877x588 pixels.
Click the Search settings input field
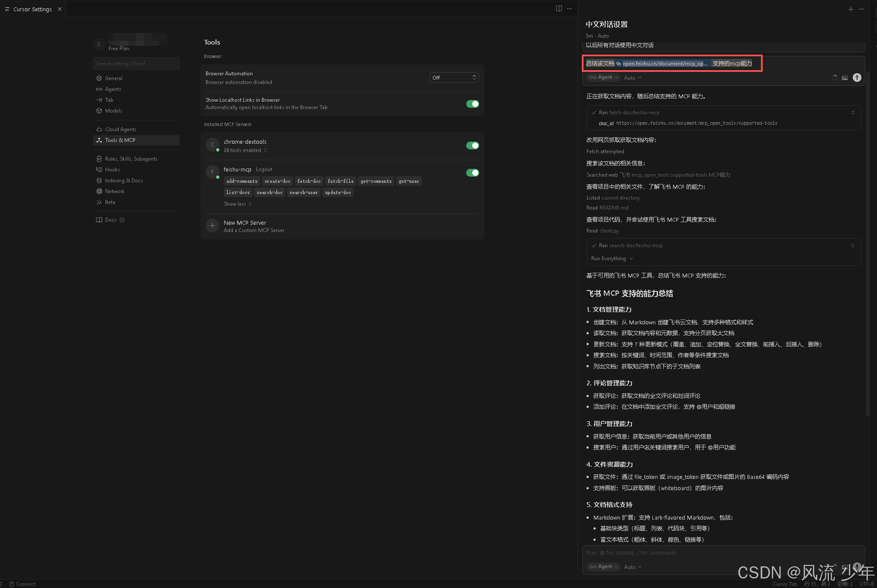[136, 63]
